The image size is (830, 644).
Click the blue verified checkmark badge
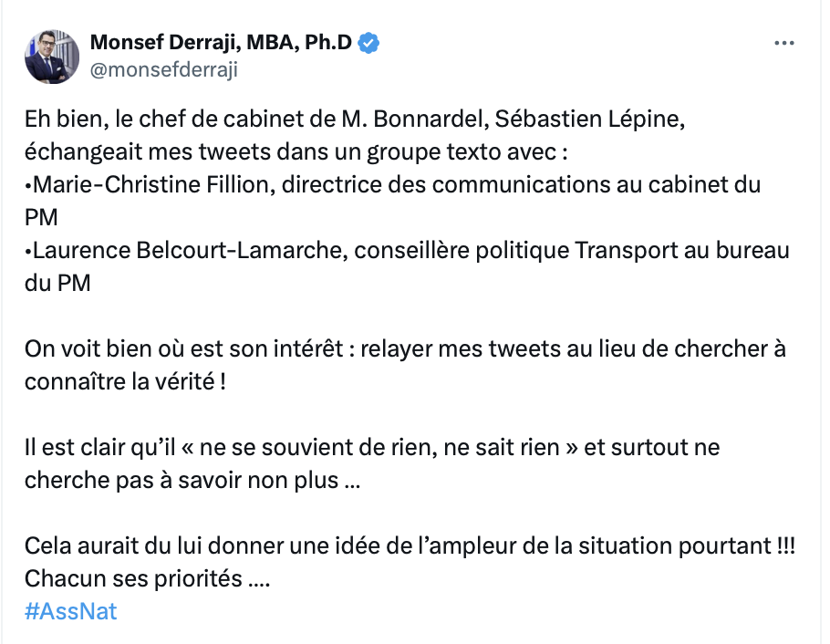point(368,43)
